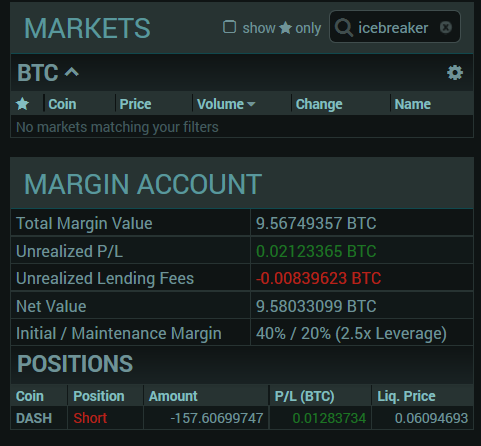This screenshot has height=446, width=481.
Task: Sort markets by Name column
Action: point(413,104)
